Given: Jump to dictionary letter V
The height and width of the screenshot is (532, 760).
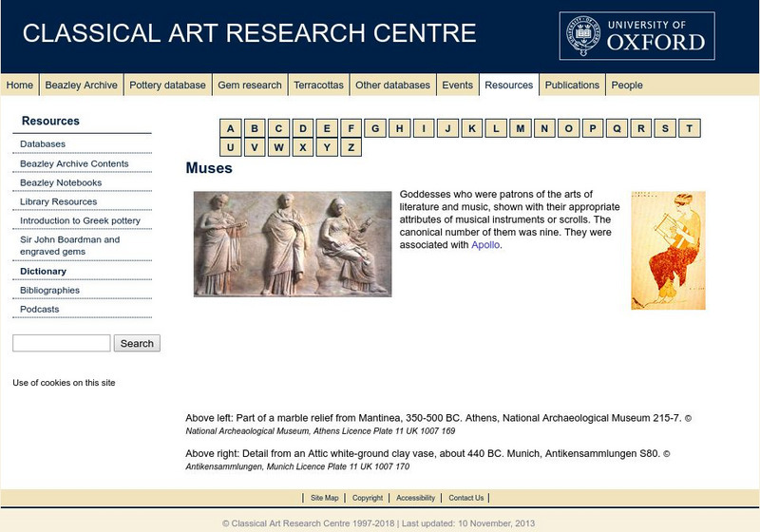Looking at the screenshot, I should click(255, 147).
